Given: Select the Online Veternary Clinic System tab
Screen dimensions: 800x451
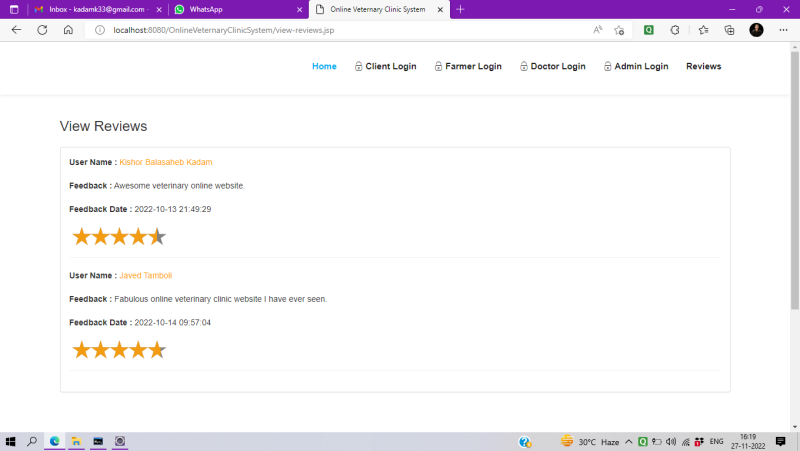Looking at the screenshot, I should (379, 9).
